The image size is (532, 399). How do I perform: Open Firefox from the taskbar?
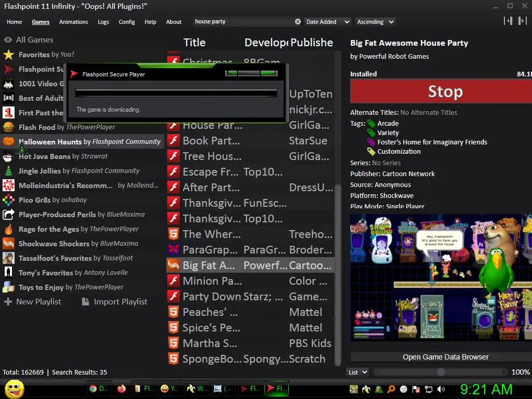[x=122, y=389]
